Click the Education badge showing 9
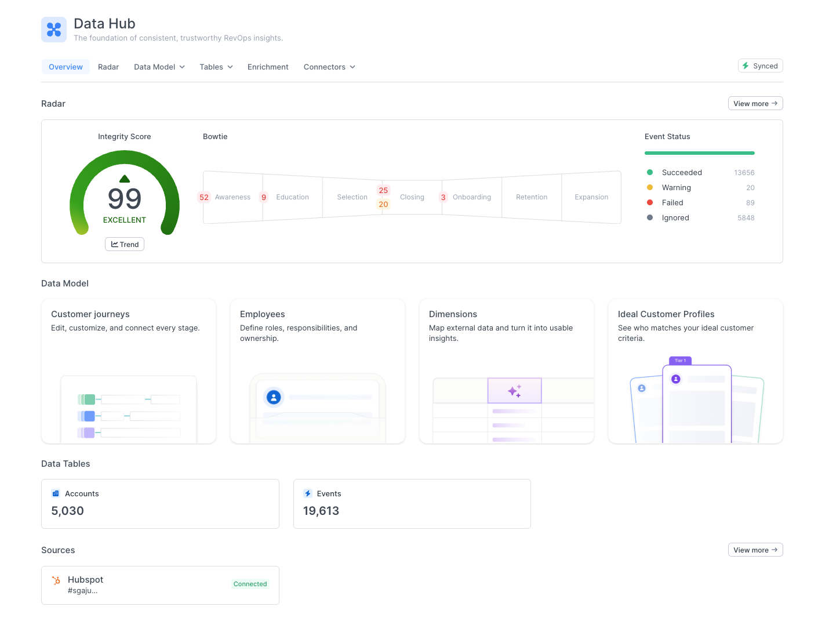The image size is (840, 643). click(264, 197)
